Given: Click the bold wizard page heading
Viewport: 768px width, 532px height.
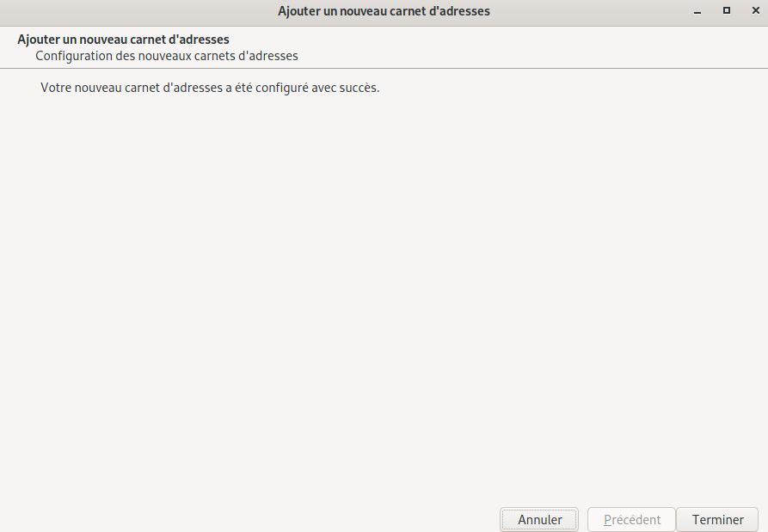Looking at the screenshot, I should click(x=123, y=40).
